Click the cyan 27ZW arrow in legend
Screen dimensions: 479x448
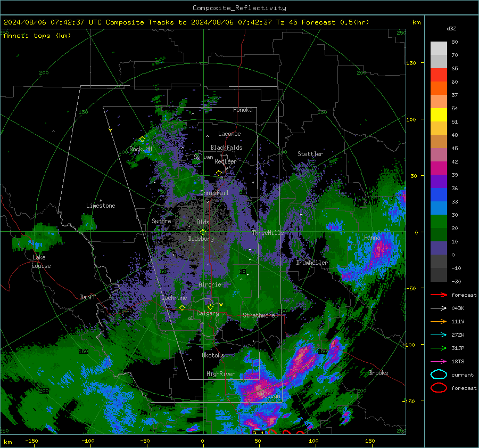439,335
